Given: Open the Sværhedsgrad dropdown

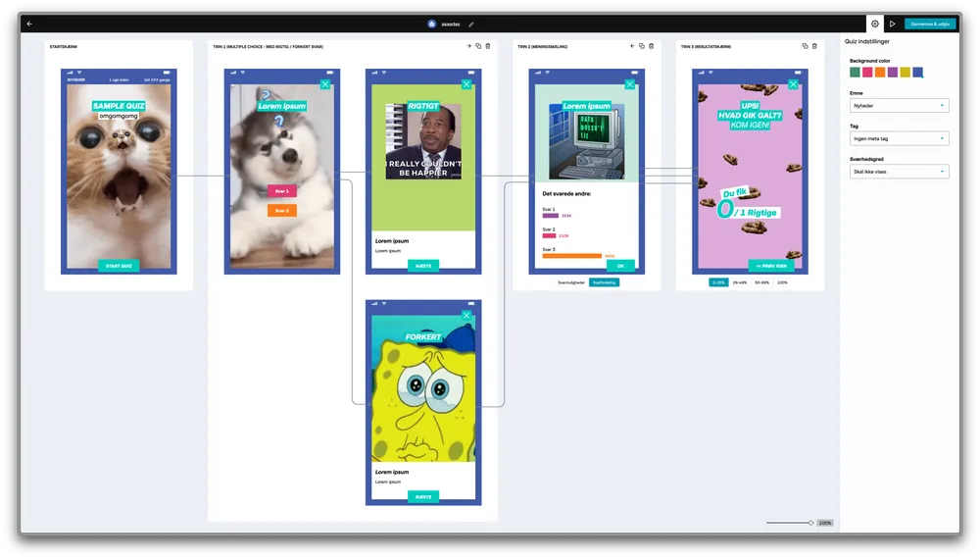Looking at the screenshot, I should (x=899, y=172).
